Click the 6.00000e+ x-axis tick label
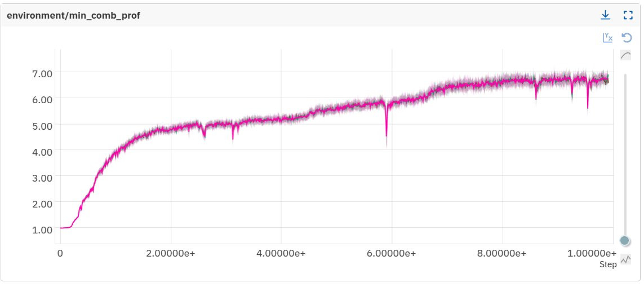This screenshot has width=644, height=287. [x=392, y=253]
